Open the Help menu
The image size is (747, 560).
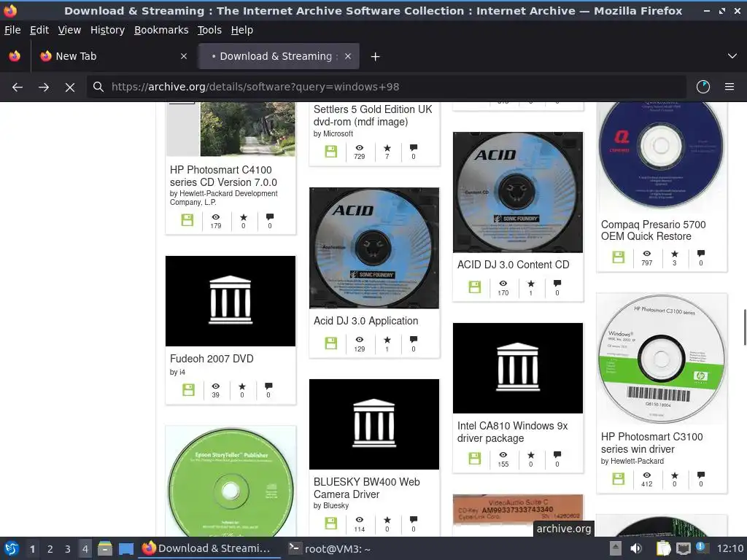pos(242,30)
